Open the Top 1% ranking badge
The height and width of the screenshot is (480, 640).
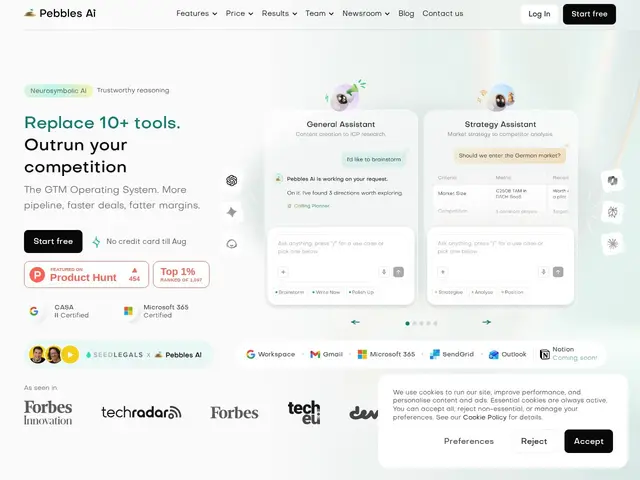pyautogui.click(x=181, y=274)
